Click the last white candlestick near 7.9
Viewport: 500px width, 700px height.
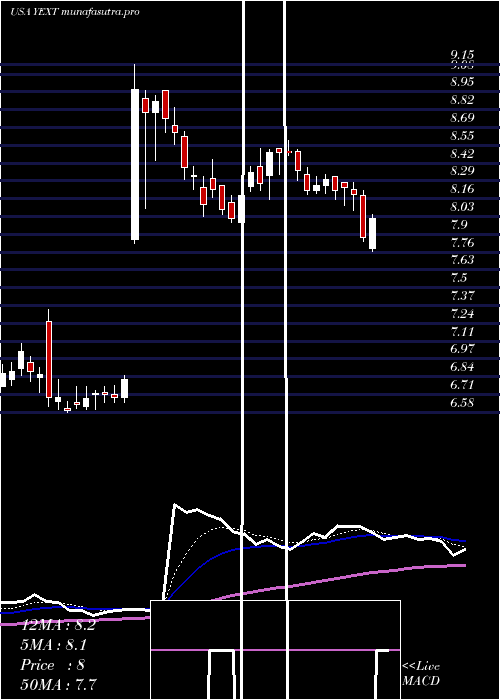point(372,233)
